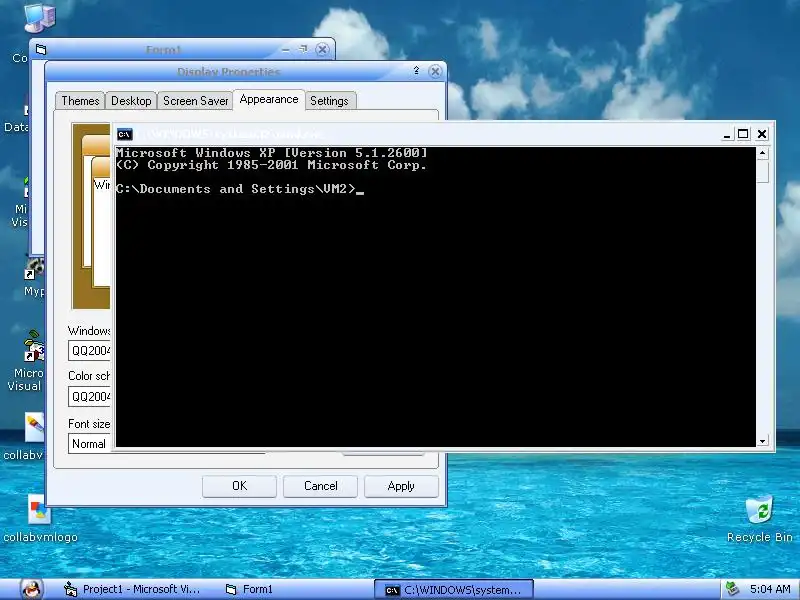
Task: Click the appearance preview thumbnail
Action: point(91,216)
